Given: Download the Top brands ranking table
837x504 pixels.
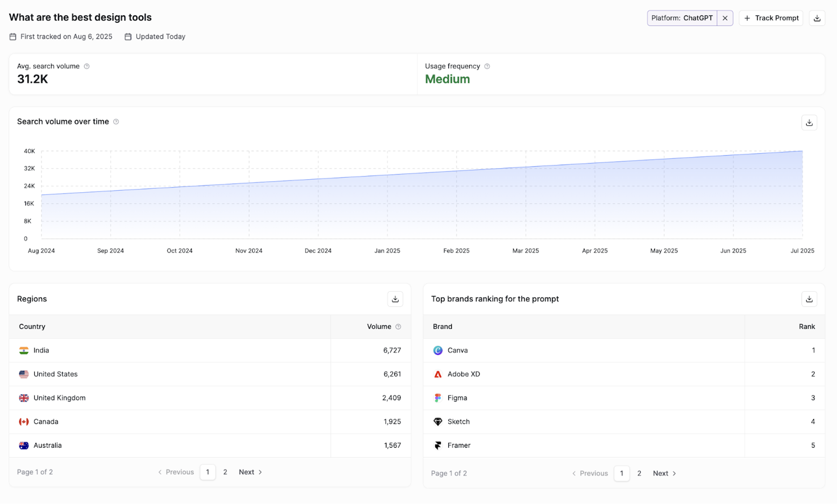Looking at the screenshot, I should (809, 299).
